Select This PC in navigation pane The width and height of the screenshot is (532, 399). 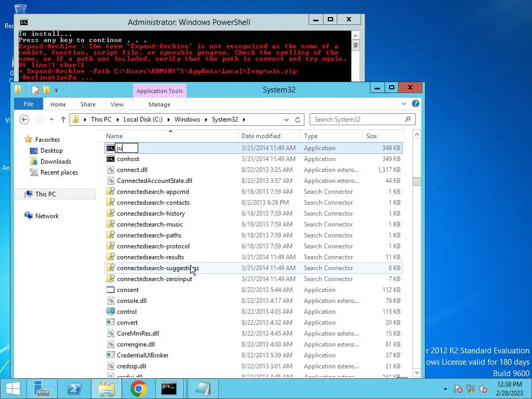(46, 194)
